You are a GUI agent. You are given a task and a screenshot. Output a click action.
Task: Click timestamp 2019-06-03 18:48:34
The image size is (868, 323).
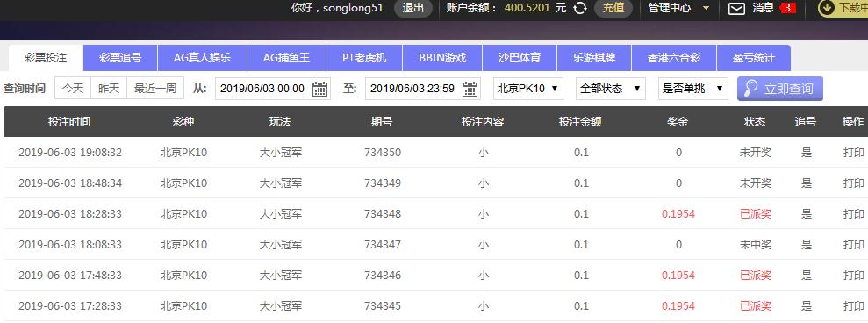[69, 183]
